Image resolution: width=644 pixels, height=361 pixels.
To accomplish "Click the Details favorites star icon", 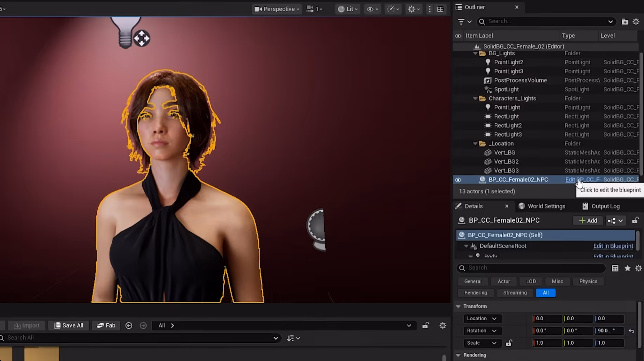I will coord(627,268).
